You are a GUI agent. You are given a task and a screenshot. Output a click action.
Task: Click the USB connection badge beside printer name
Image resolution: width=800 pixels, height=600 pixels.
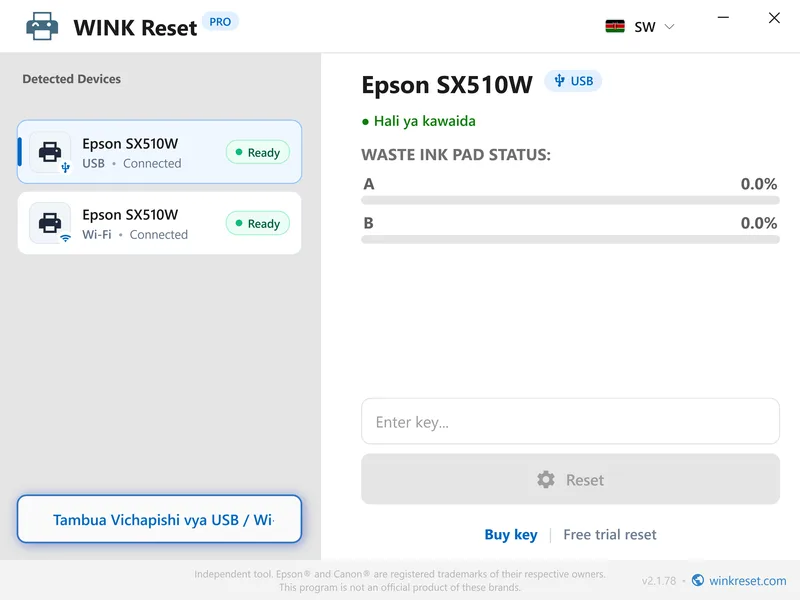coord(573,81)
